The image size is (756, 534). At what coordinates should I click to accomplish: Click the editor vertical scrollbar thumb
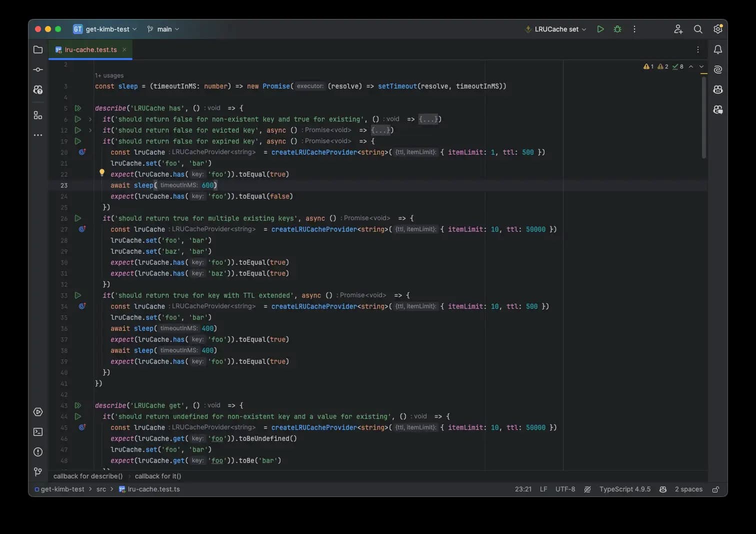(704, 118)
